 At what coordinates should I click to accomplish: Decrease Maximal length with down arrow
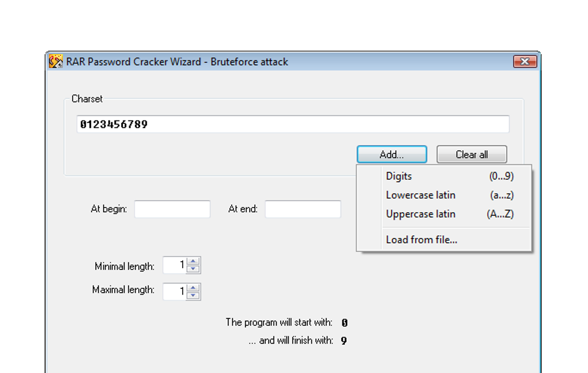[194, 295]
